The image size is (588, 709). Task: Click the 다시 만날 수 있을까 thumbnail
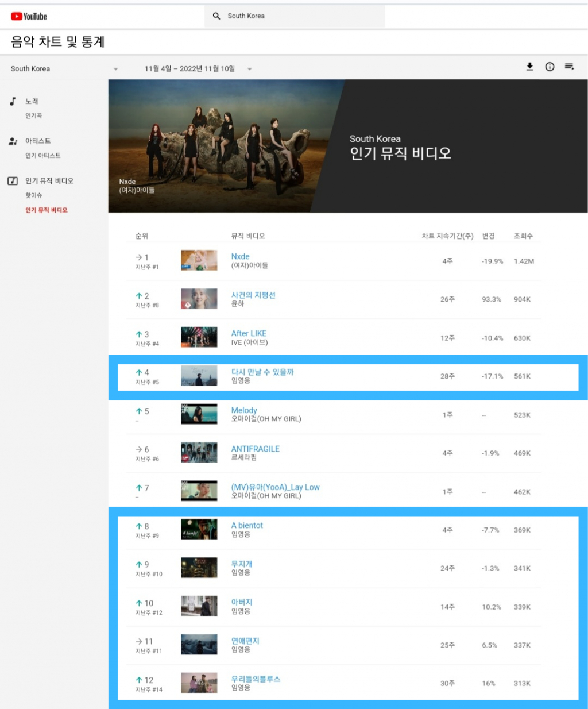click(x=199, y=376)
